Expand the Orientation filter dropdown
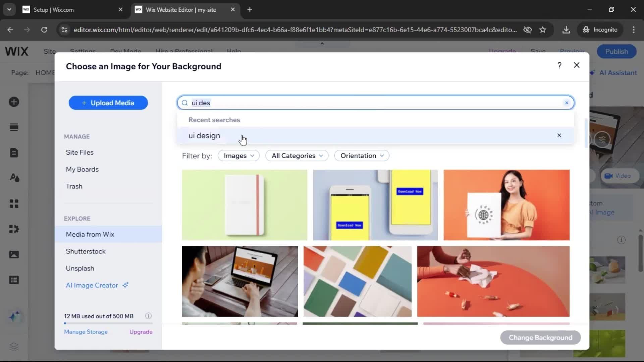The width and height of the screenshot is (644, 362). [x=362, y=156]
